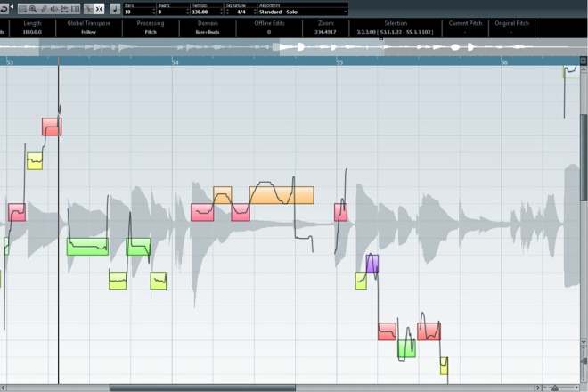This screenshot has height=392, width=588.
Task: Click the Bars value field
Action: tap(137, 12)
